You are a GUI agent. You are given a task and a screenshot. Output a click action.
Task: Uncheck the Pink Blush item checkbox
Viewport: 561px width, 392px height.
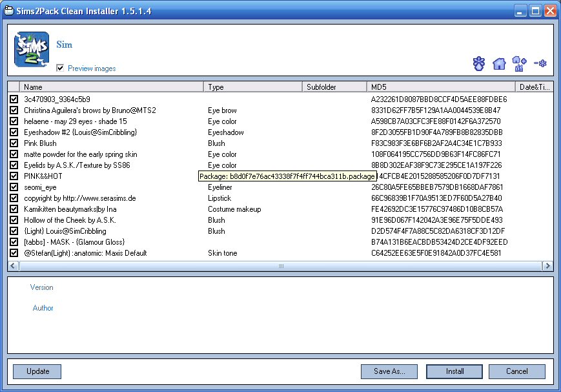pos(14,143)
